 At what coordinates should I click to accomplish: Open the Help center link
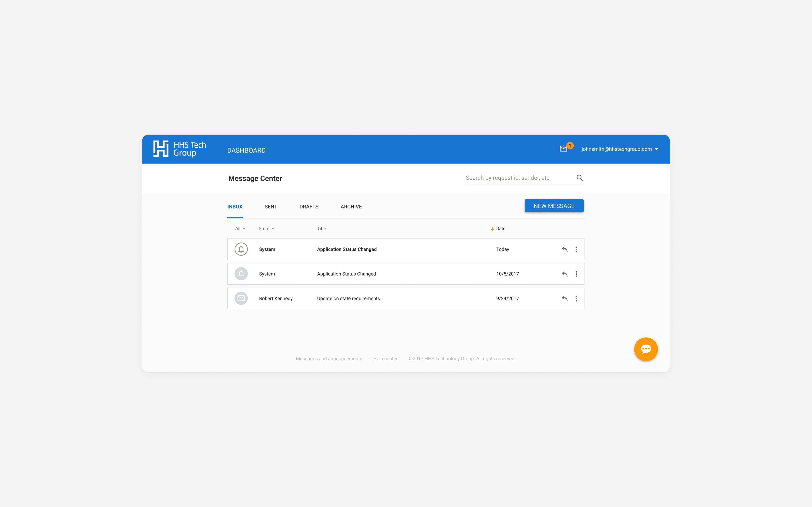click(385, 358)
